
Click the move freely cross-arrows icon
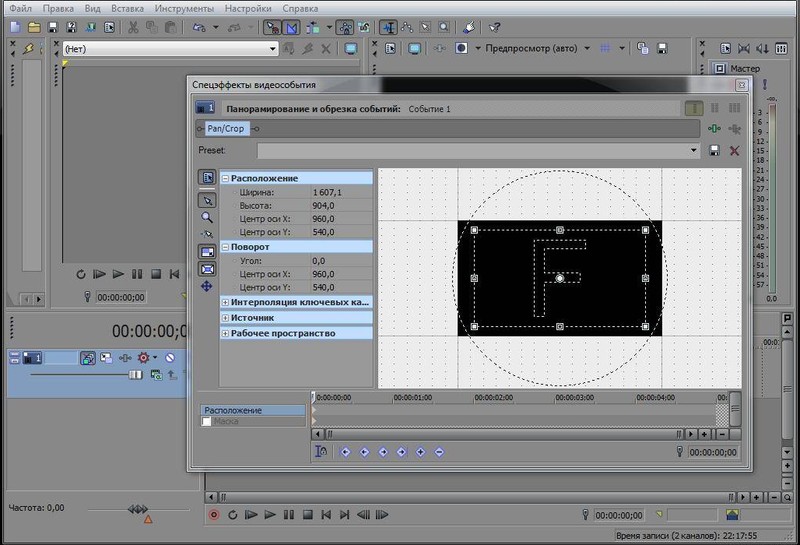click(207, 286)
